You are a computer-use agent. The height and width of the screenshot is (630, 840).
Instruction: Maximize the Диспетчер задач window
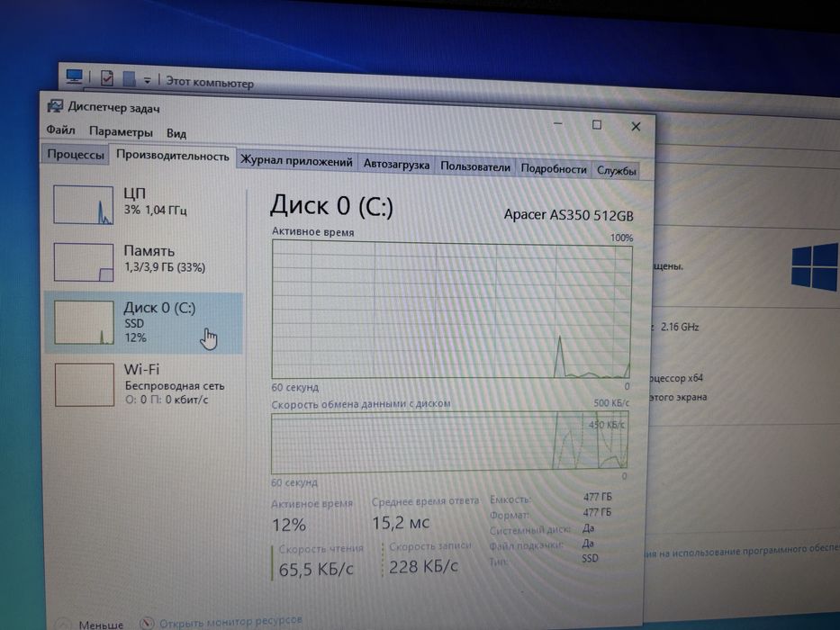(x=597, y=125)
